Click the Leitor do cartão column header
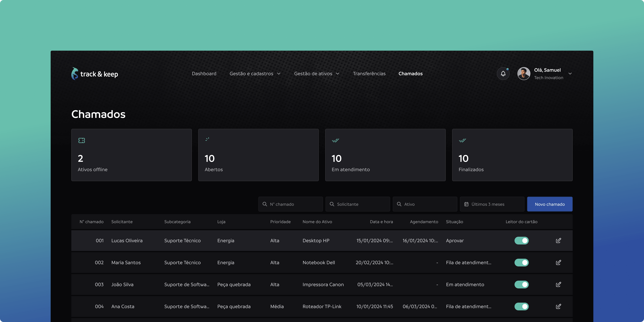 click(x=522, y=222)
